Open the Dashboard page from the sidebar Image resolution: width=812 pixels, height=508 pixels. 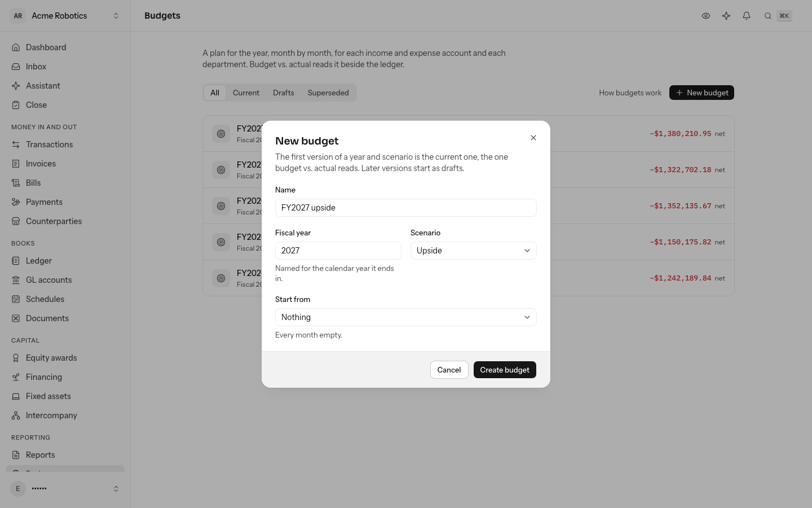point(65,47)
